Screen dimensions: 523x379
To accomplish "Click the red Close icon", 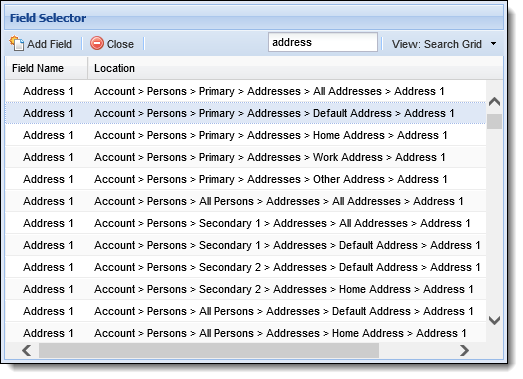I will pyautogui.click(x=97, y=43).
